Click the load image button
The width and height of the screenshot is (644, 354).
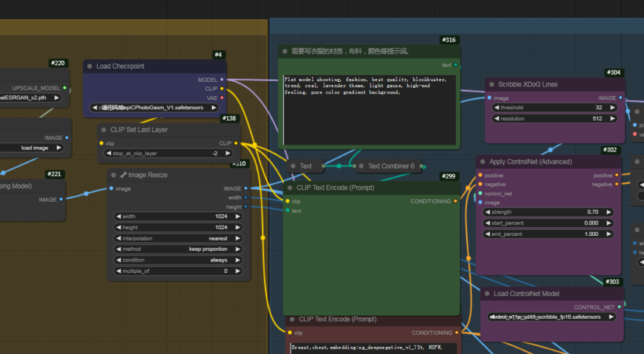[x=32, y=147]
